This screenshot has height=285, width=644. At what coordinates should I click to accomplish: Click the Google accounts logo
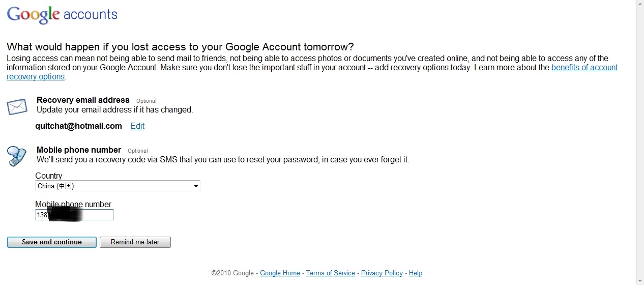pos(62,14)
